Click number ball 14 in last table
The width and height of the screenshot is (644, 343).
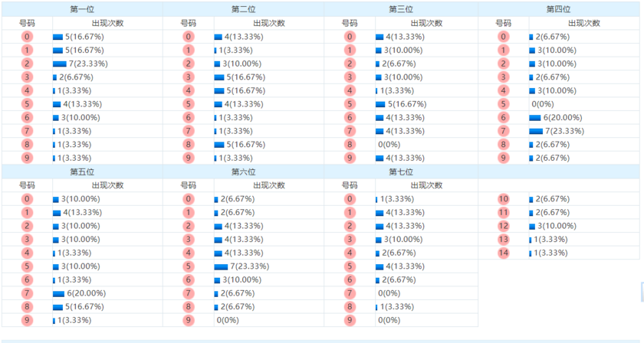point(504,253)
